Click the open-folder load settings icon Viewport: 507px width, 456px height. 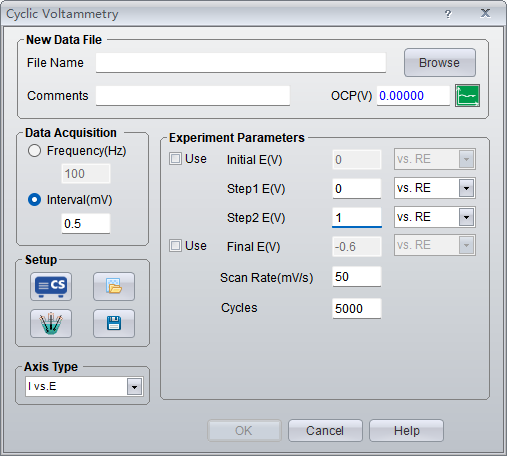tap(114, 286)
